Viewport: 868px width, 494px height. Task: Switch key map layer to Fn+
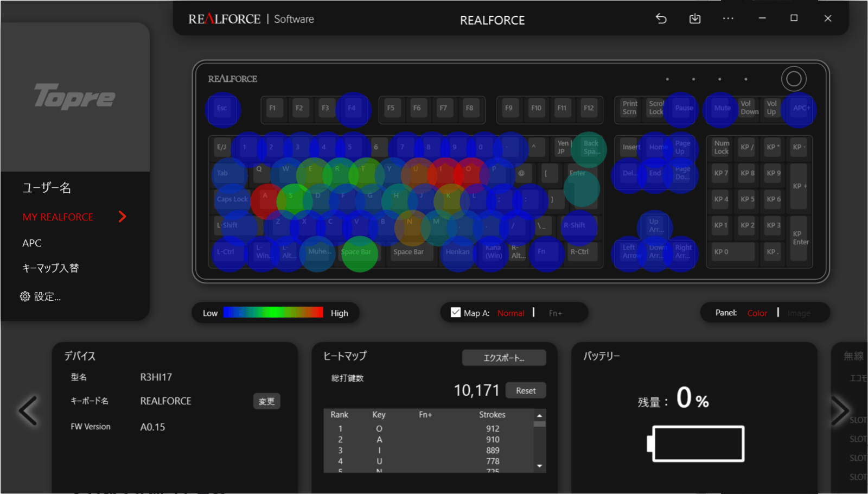(x=555, y=313)
